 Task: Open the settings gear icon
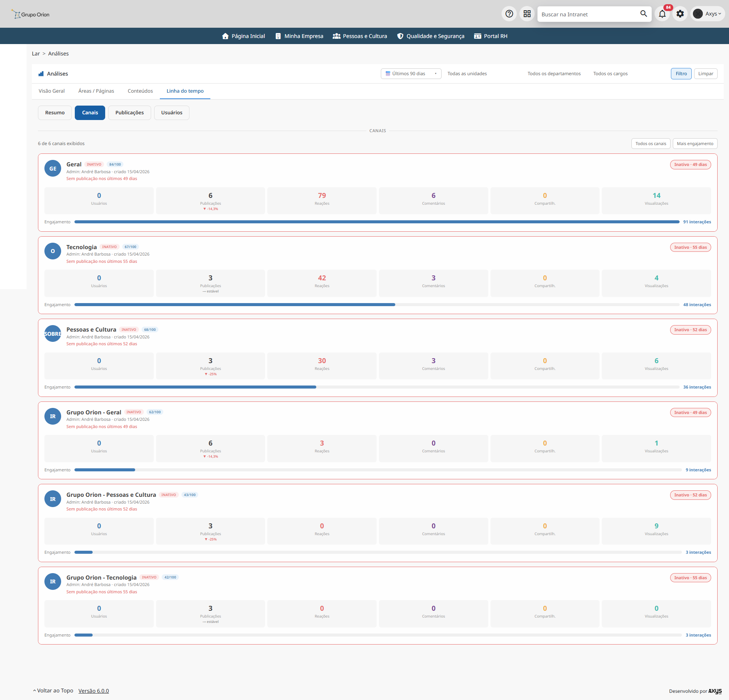point(680,14)
